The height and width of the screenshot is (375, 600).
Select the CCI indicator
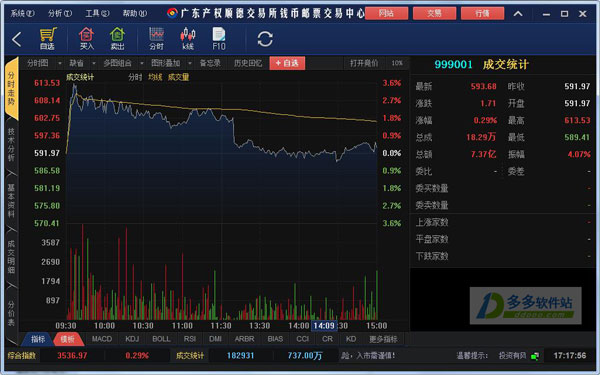pos(302,339)
